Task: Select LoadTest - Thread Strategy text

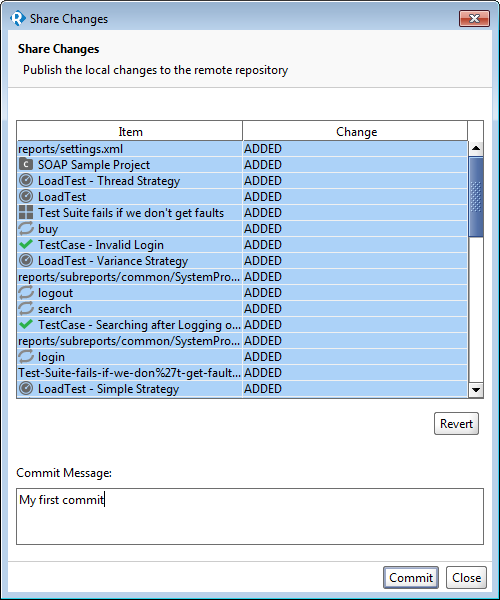Action: click(109, 181)
